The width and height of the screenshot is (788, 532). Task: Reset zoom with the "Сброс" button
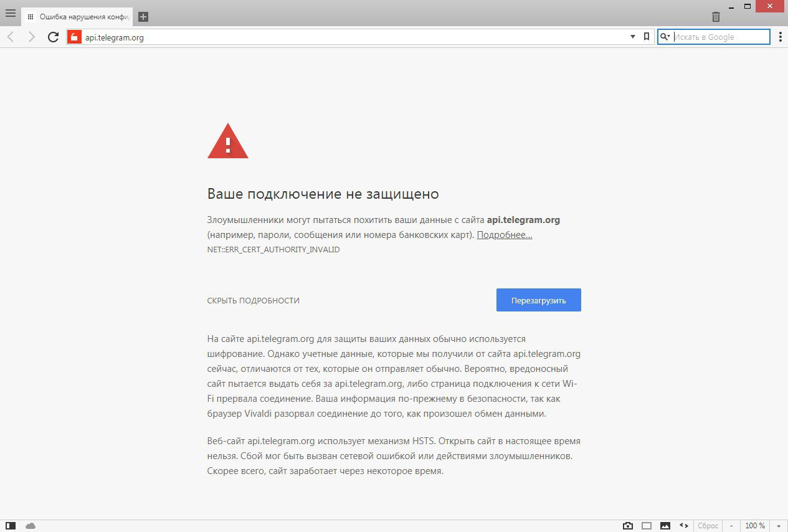(x=708, y=526)
